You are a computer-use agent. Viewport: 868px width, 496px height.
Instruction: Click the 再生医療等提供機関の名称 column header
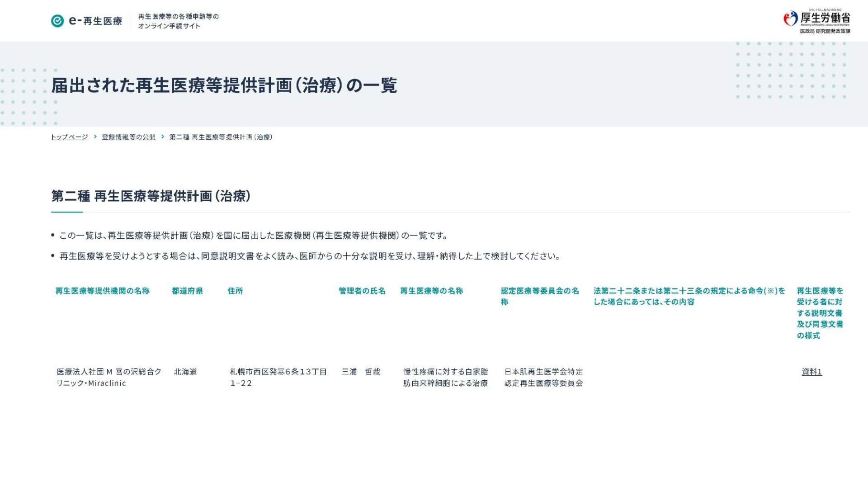(x=102, y=291)
